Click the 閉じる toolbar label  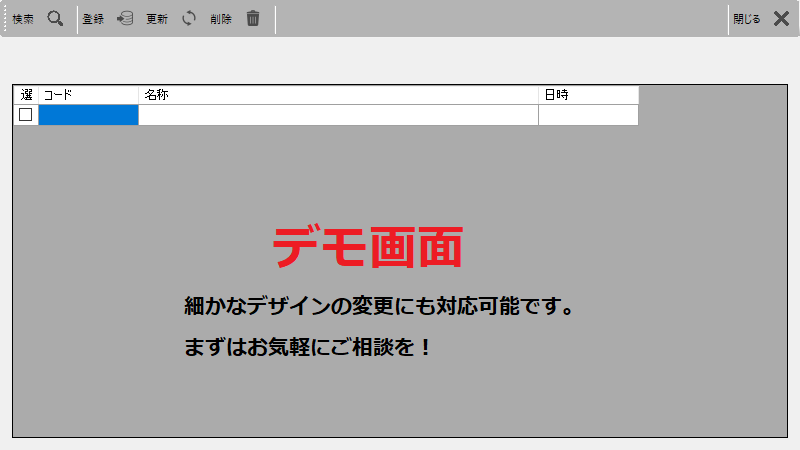(747, 19)
